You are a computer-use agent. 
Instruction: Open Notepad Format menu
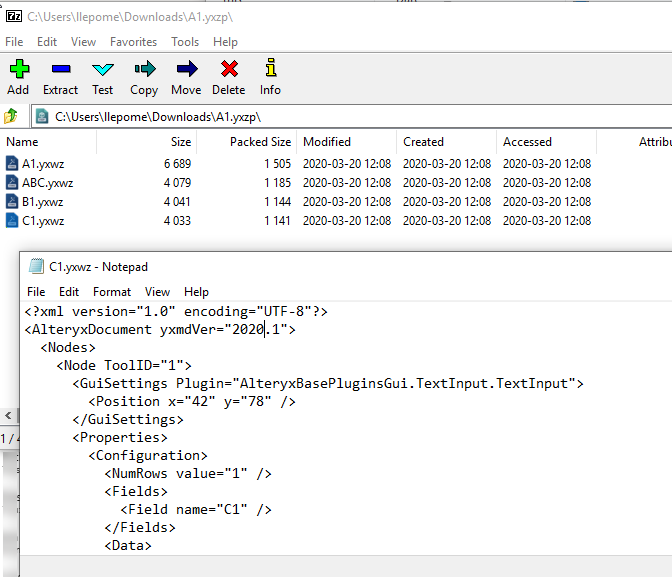click(x=112, y=292)
